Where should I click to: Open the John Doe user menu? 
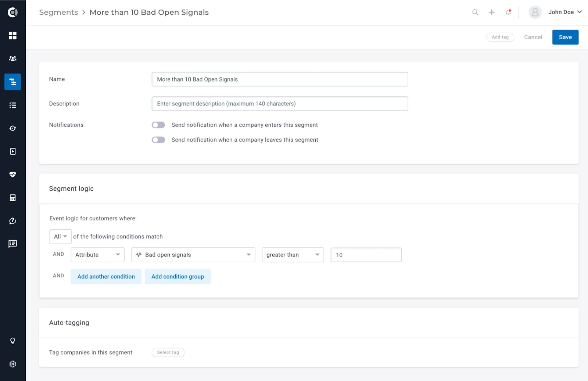pyautogui.click(x=555, y=12)
